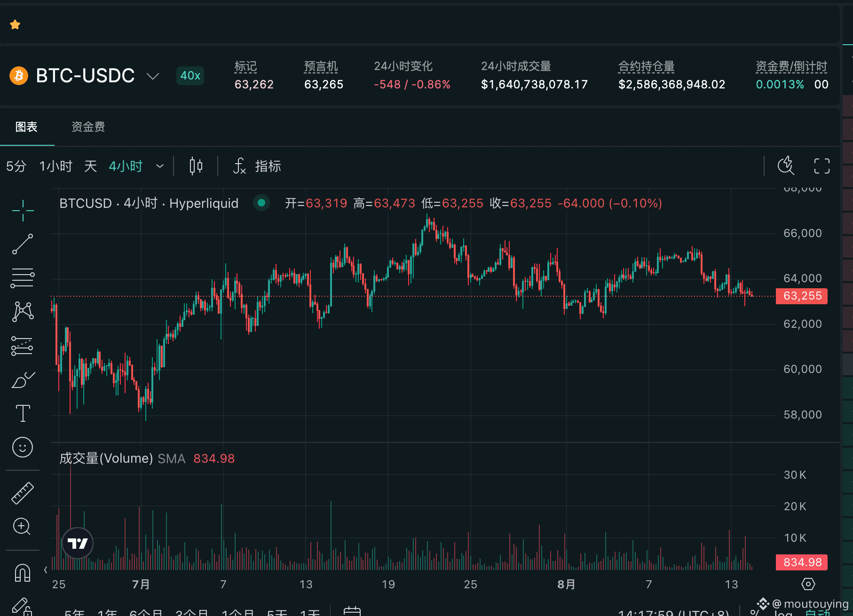The image size is (853, 616).
Task: Click the 66,000 price axis value
Action: point(802,233)
